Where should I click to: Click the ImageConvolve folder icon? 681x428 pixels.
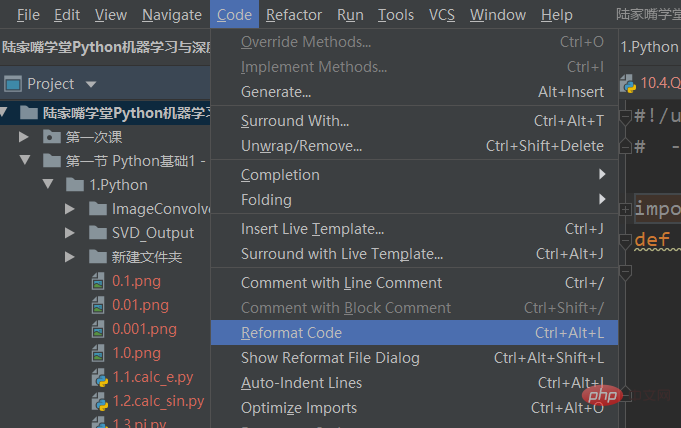tap(97, 209)
